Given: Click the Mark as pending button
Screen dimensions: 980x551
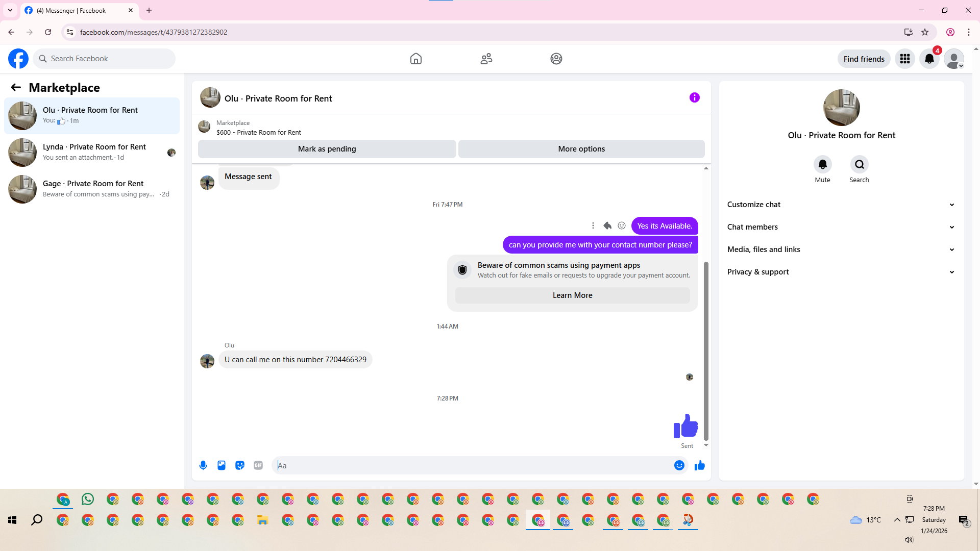Looking at the screenshot, I should click(327, 149).
